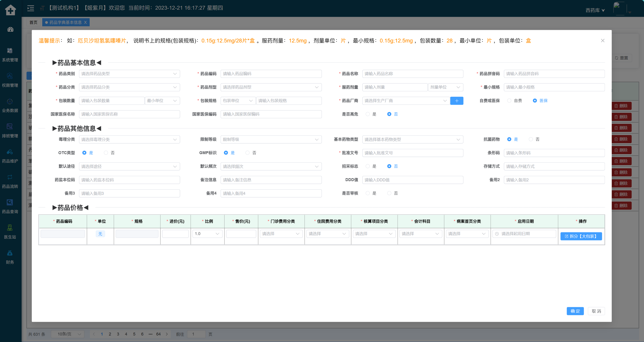The width and height of the screenshot is (644, 342).
Task: Click the hospital home logo icon
Action: click(x=11, y=10)
